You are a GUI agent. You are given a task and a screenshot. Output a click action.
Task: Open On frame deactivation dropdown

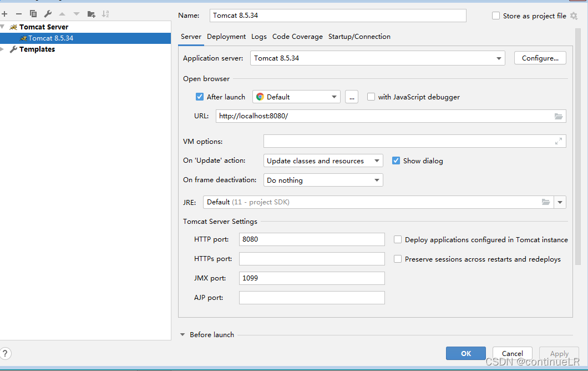pos(323,181)
